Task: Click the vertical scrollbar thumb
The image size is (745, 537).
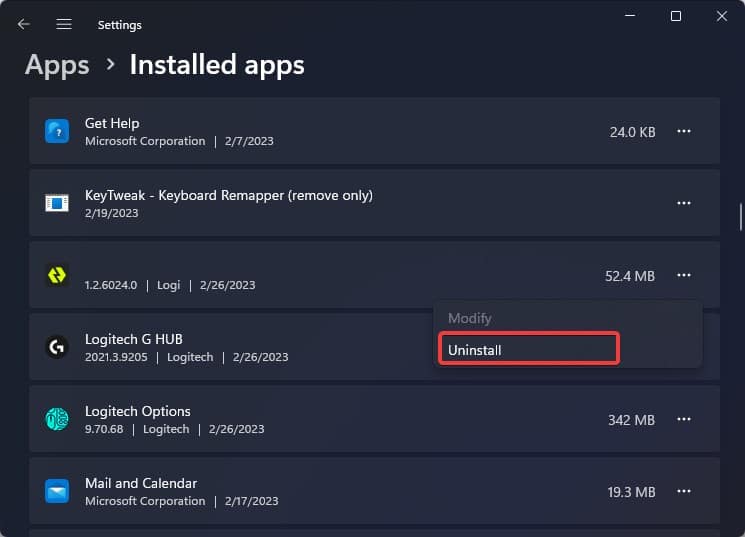Action: click(x=740, y=217)
